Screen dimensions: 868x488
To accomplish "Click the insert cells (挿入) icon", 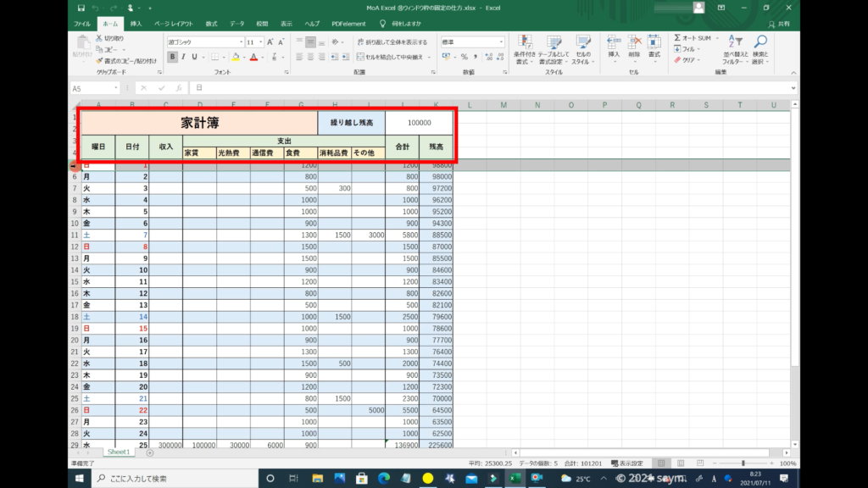I will pyautogui.click(x=614, y=42).
